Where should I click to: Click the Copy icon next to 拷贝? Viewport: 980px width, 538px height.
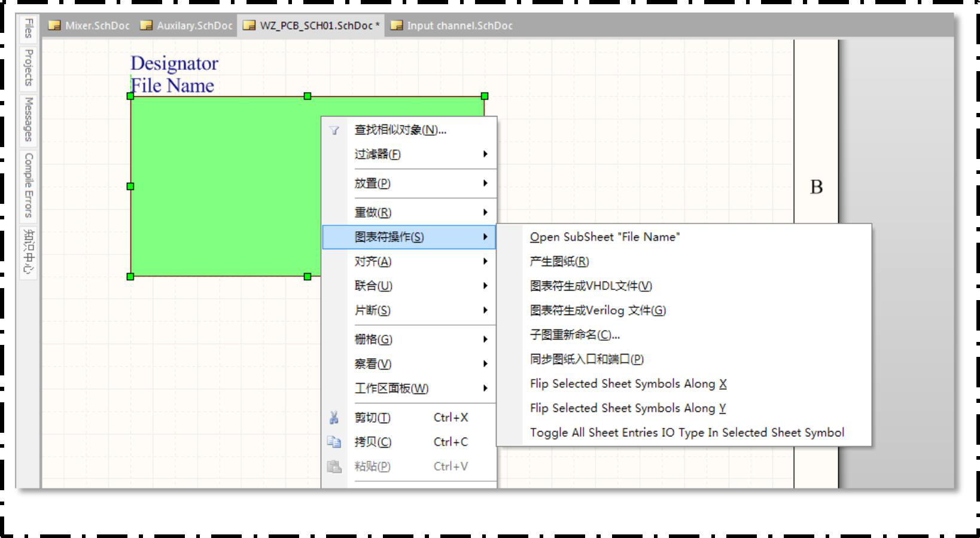[334, 442]
